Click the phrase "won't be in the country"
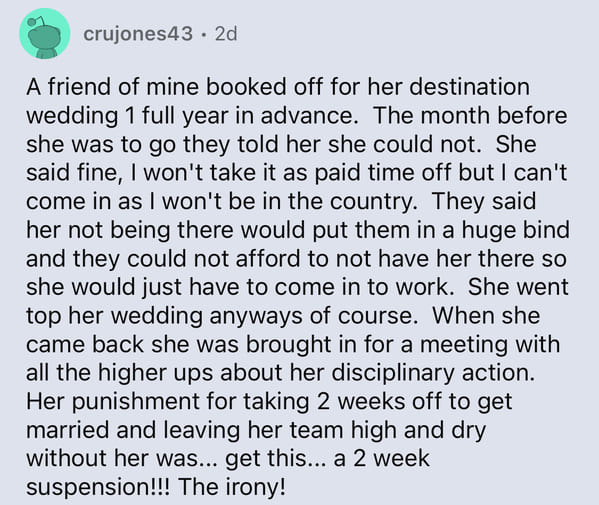599x505 pixels. [x=289, y=201]
